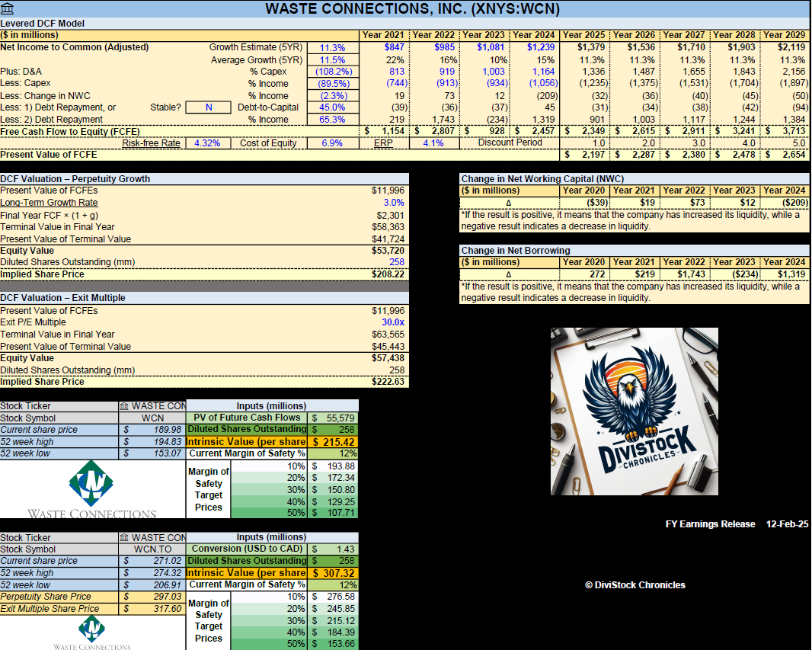812x650 pixels.
Task: Select perpetuity implied share price $208.22
Action: (x=388, y=274)
